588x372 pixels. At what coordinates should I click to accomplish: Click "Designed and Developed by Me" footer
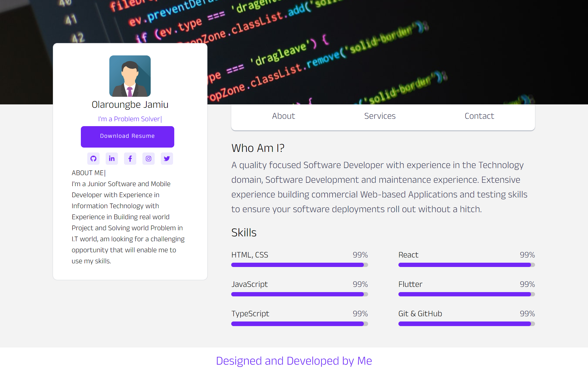[x=294, y=361]
